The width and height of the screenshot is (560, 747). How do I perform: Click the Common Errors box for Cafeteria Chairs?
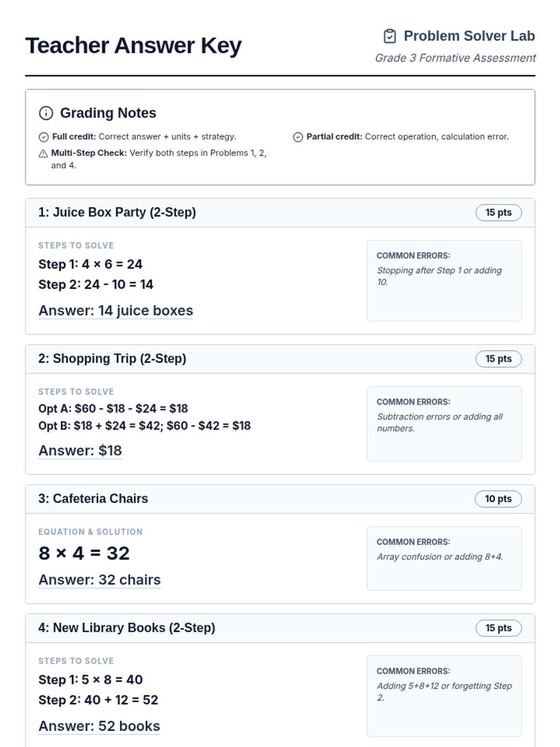444,558
